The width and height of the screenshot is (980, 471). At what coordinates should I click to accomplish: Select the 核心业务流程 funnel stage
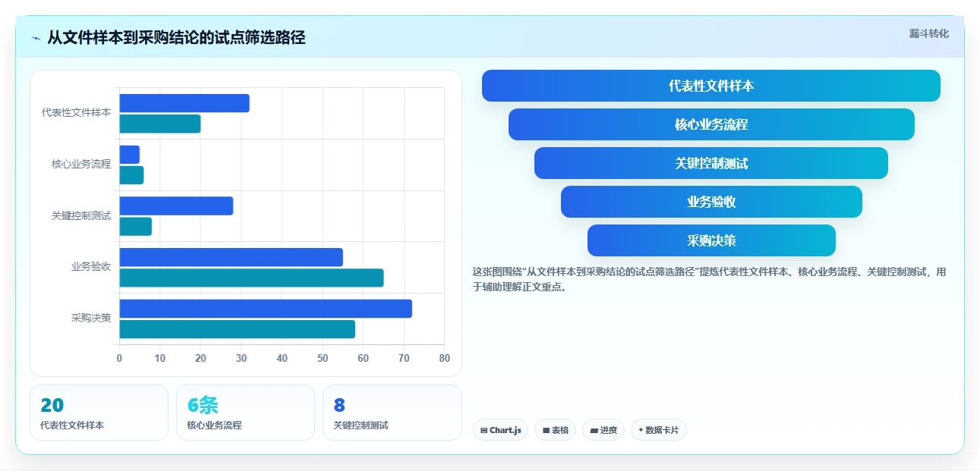(711, 124)
